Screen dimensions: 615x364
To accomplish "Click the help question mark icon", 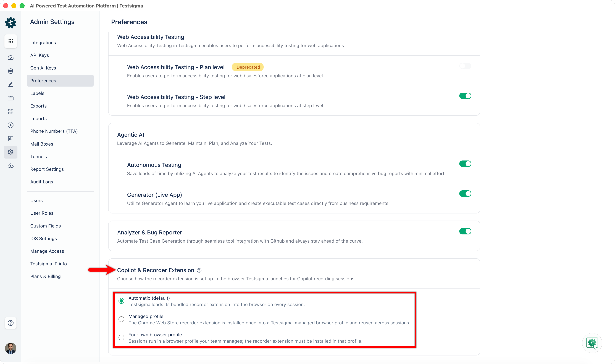I will [10, 323].
